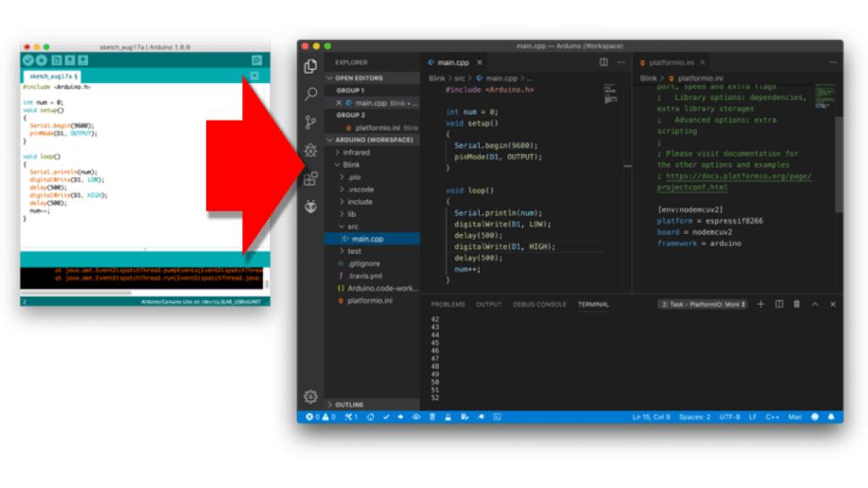The width and height of the screenshot is (868, 488).
Task: Open the Extensions view
Action: click(311, 178)
